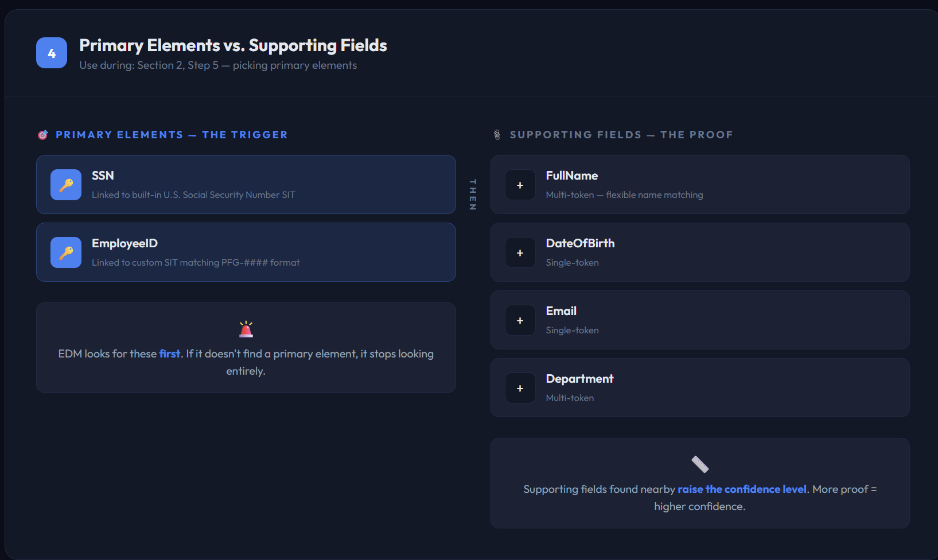Click the blue number 4 badge
Image resolution: width=938 pixels, height=560 pixels.
[52, 53]
